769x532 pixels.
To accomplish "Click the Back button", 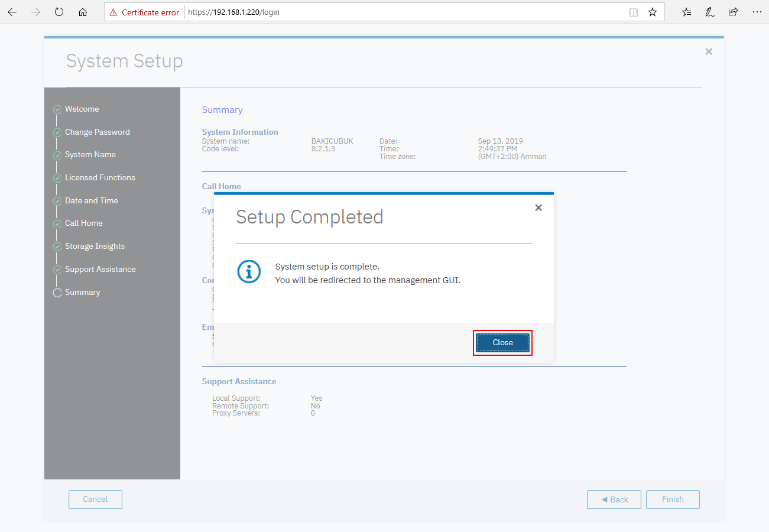I will point(614,499).
